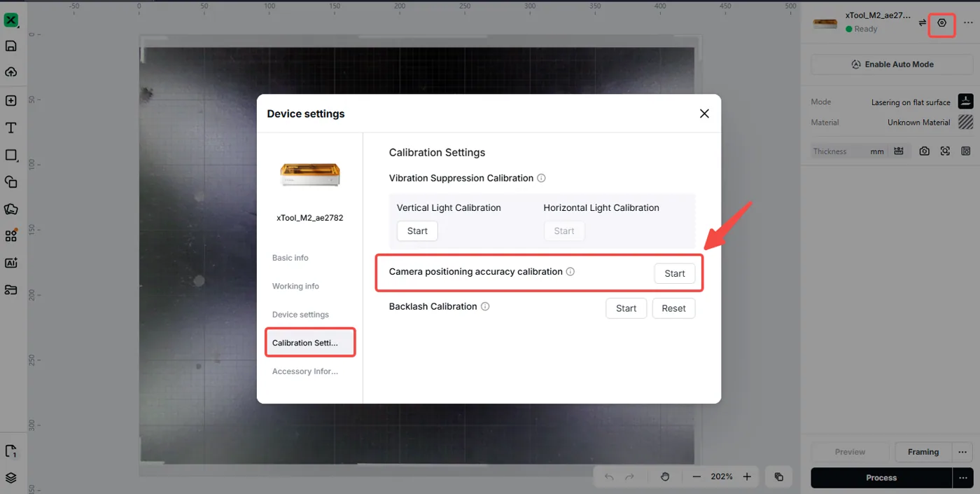The height and width of the screenshot is (494, 980).
Task: Open the device more options menu
Action: (968, 23)
